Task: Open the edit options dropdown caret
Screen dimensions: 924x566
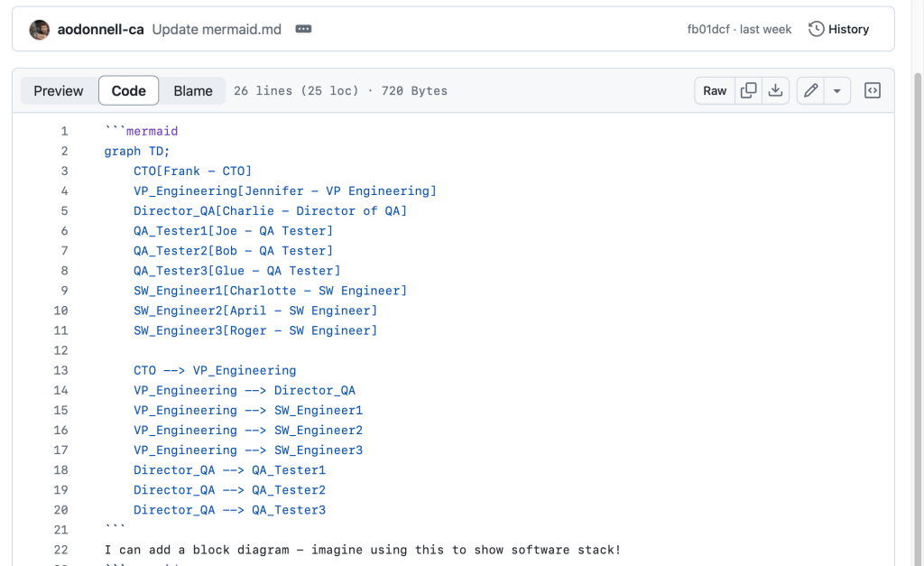Action: point(837,90)
